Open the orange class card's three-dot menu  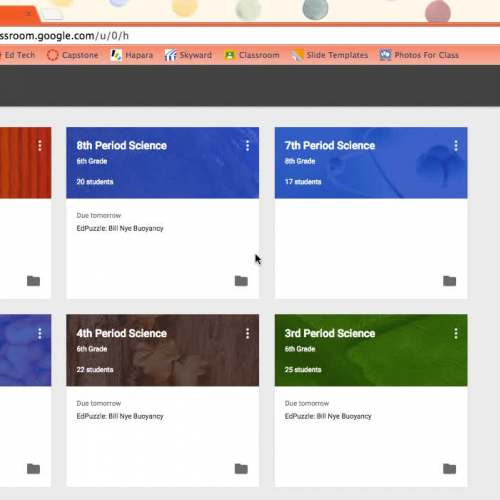click(x=40, y=146)
